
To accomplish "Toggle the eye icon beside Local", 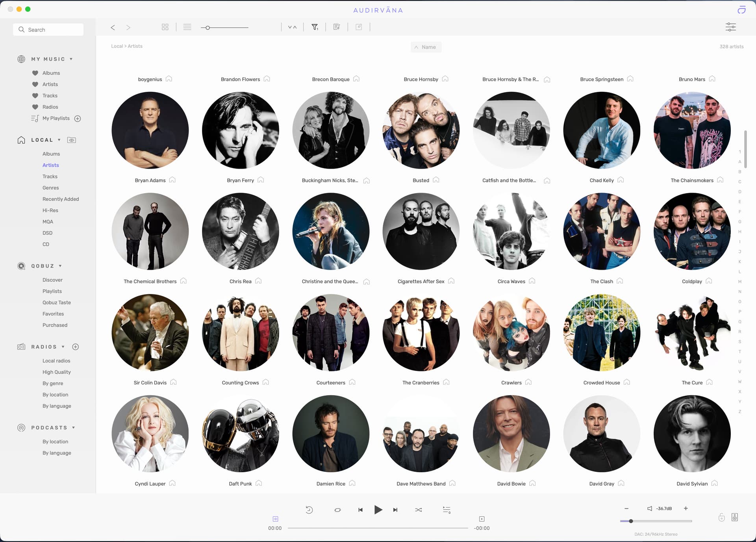I will tap(72, 140).
